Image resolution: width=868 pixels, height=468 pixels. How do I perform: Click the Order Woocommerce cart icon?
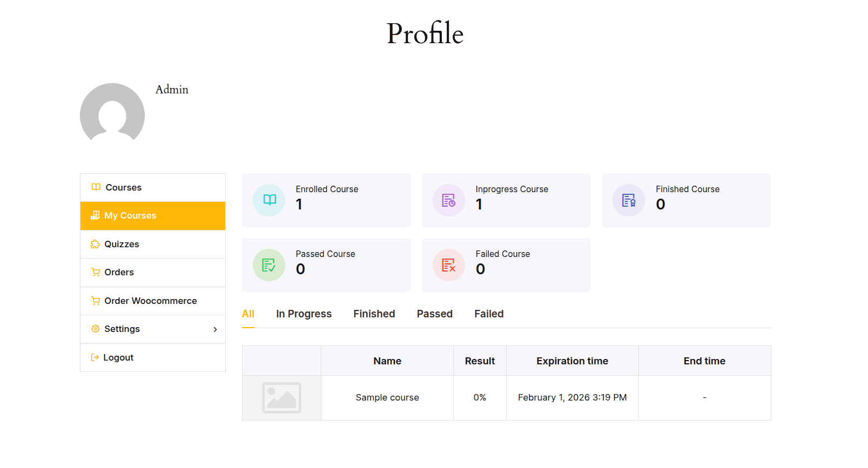pyautogui.click(x=95, y=301)
